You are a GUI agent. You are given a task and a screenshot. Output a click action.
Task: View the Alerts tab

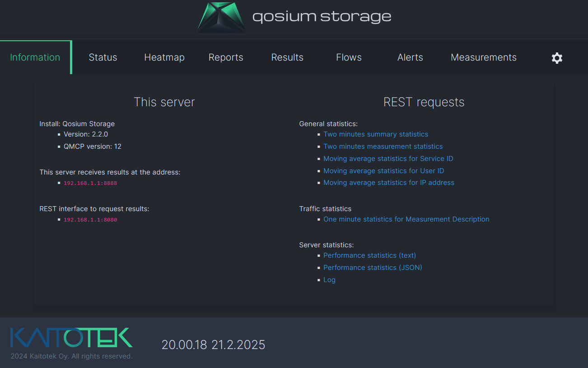410,57
